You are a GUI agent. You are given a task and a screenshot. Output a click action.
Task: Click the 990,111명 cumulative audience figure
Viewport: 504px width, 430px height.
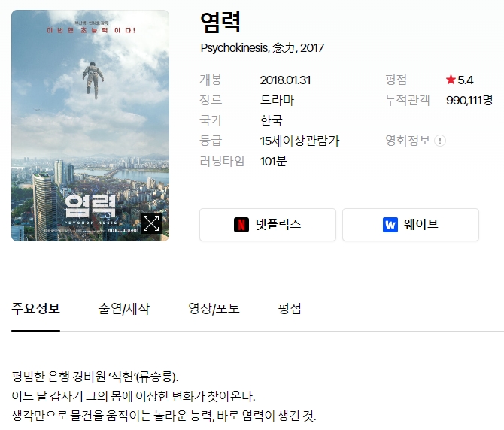pyautogui.click(x=469, y=100)
